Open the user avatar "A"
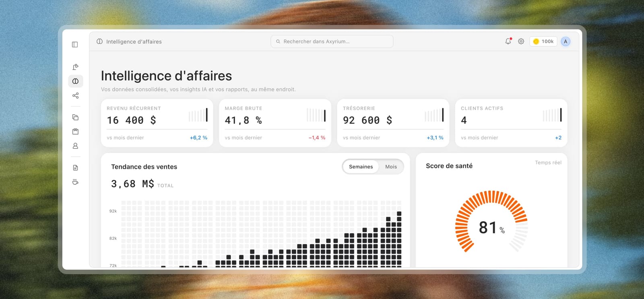The height and width of the screenshot is (299, 644). 566,41
